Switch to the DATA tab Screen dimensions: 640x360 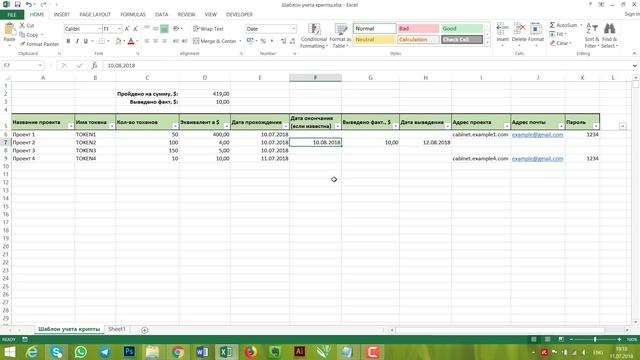(x=162, y=15)
